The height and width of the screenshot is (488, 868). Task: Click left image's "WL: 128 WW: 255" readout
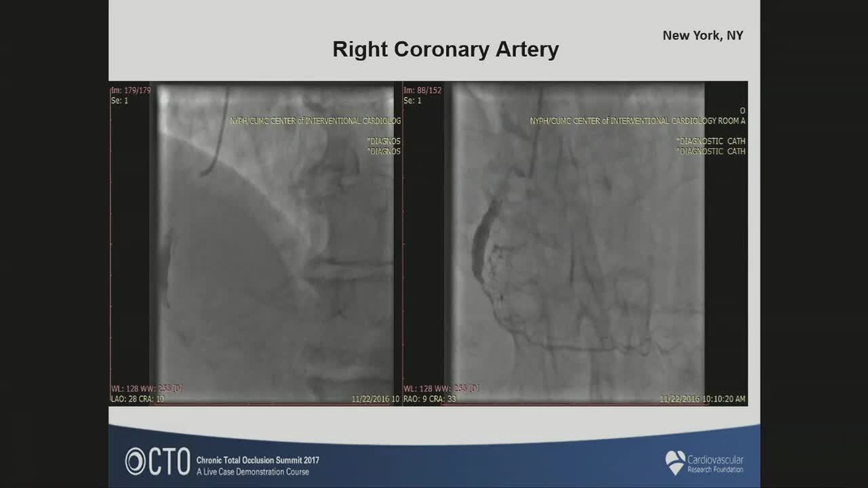point(146,388)
